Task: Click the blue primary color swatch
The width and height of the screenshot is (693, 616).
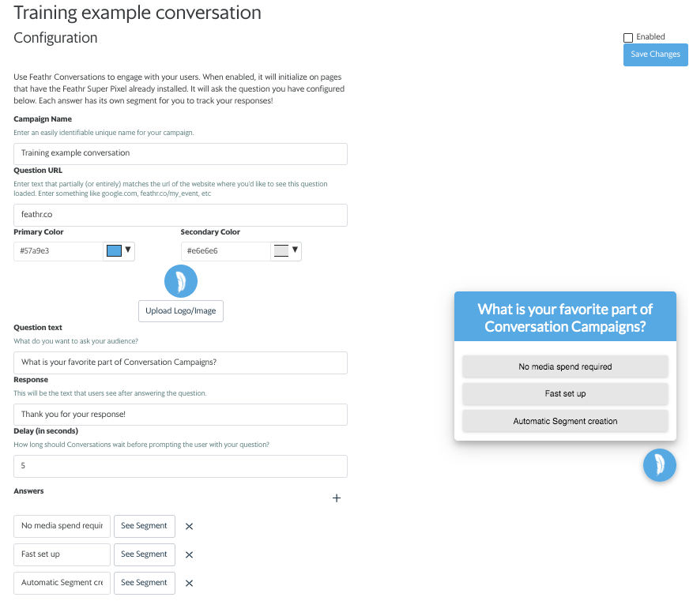Action: [x=114, y=251]
